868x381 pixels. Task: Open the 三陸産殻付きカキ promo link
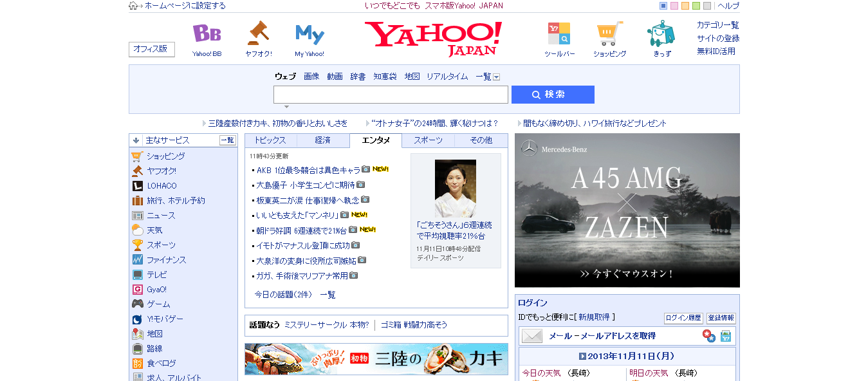coord(278,123)
